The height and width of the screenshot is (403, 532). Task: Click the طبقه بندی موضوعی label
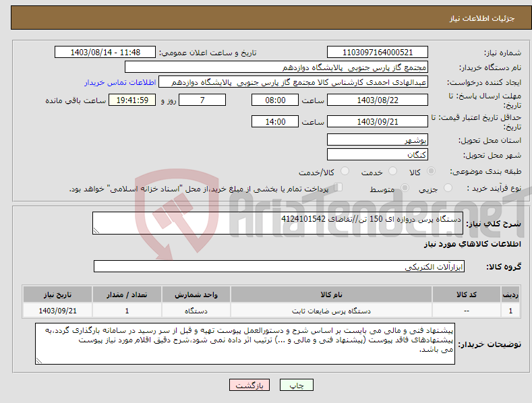(x=485, y=171)
